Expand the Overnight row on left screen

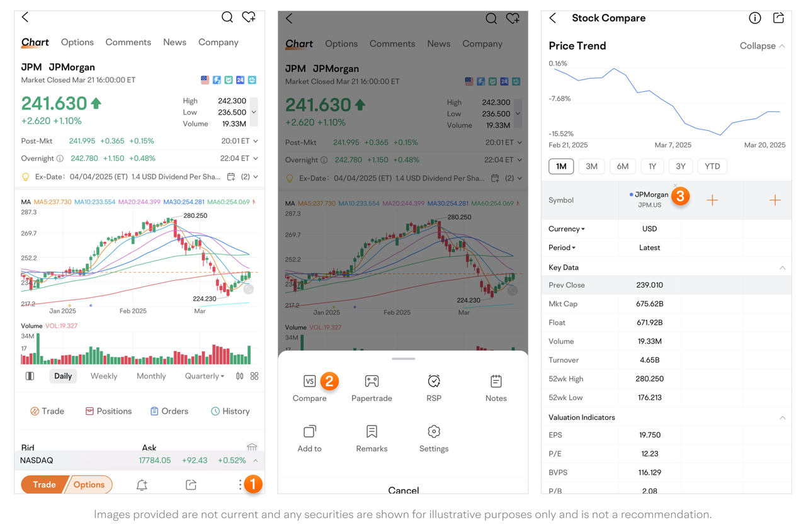(255, 159)
